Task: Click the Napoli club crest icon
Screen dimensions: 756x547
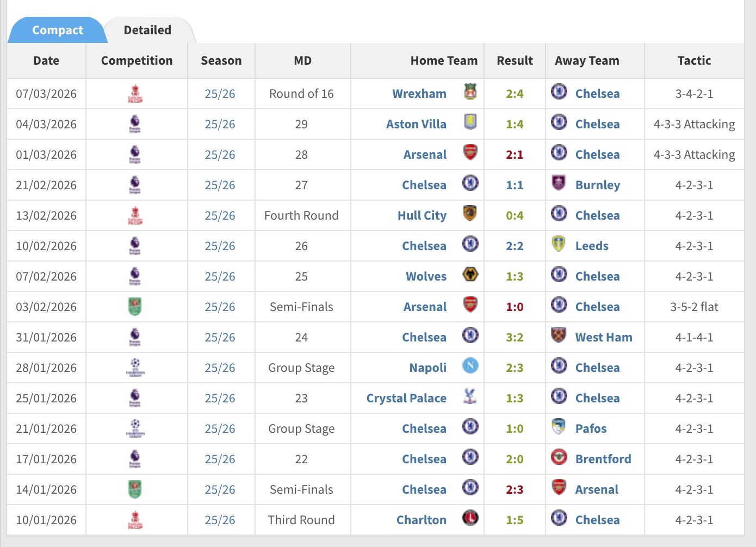Action: point(470,365)
